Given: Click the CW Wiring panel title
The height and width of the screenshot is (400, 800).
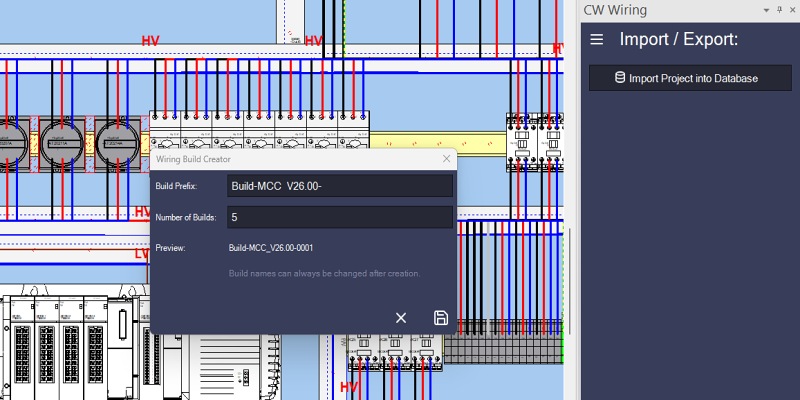Looking at the screenshot, I should pyautogui.click(x=615, y=10).
